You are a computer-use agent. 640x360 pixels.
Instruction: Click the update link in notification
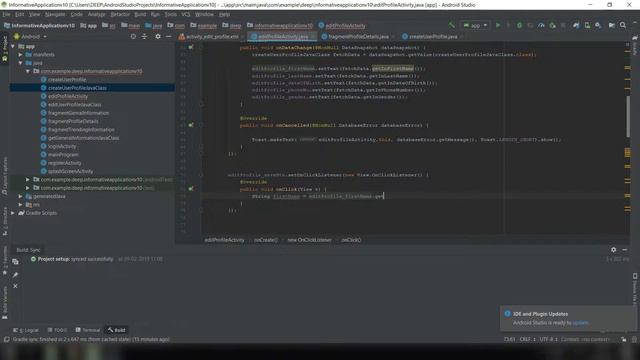tap(580, 322)
